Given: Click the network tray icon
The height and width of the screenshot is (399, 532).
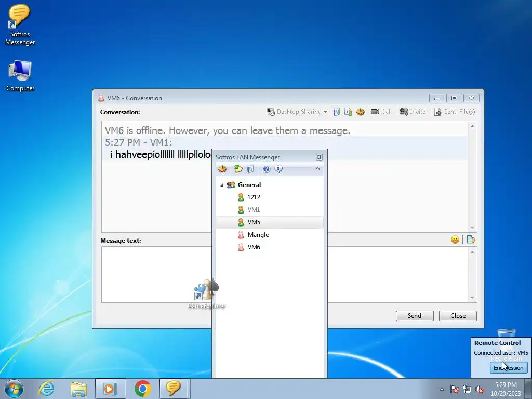Looking at the screenshot, I should point(467,389).
